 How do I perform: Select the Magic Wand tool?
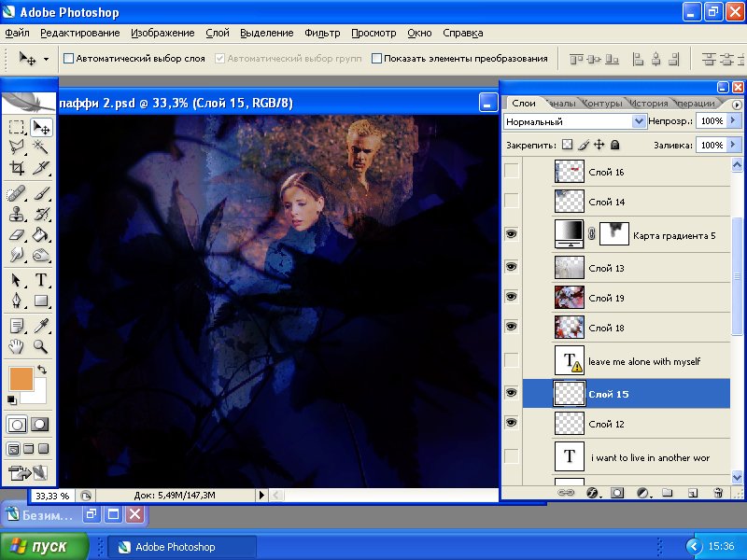pyautogui.click(x=41, y=147)
